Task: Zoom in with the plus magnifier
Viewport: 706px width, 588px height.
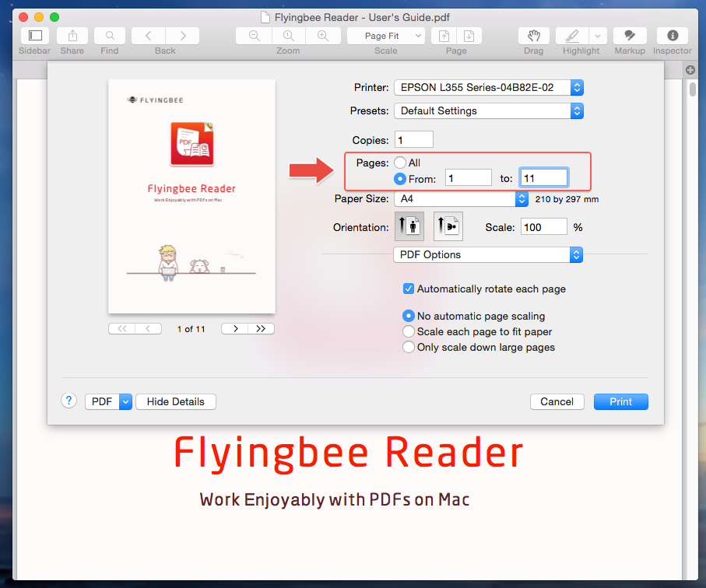Action: (323, 36)
